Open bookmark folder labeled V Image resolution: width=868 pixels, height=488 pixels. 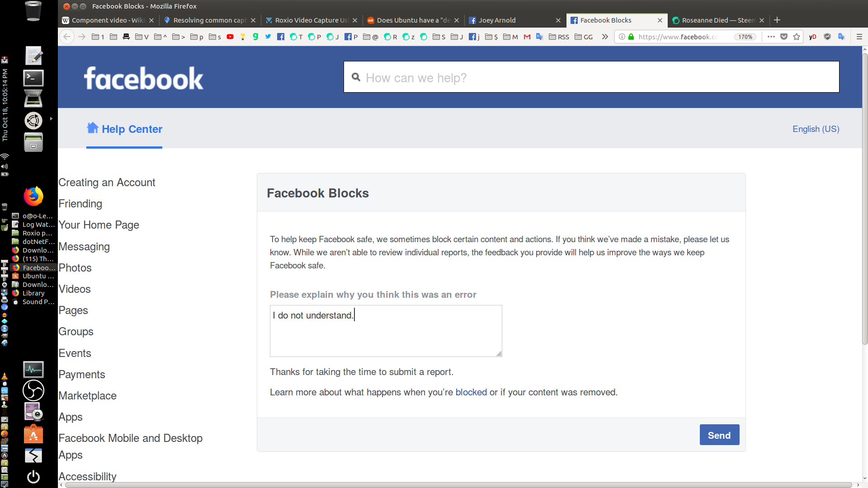click(142, 37)
